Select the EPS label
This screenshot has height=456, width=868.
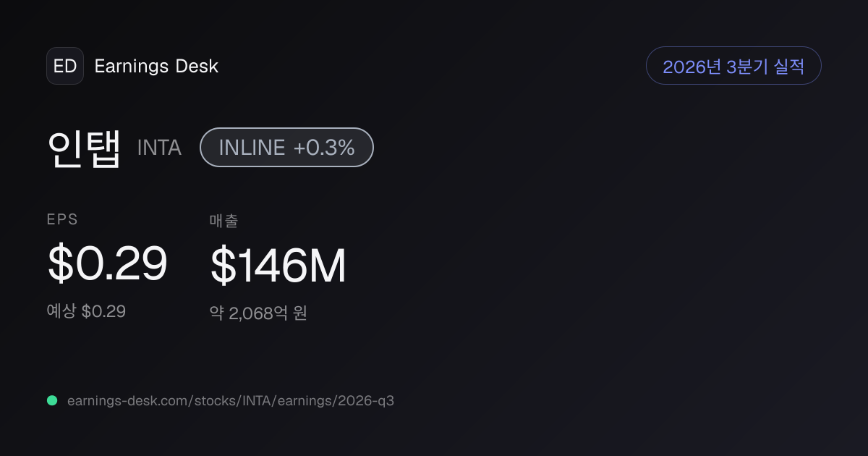tap(62, 220)
